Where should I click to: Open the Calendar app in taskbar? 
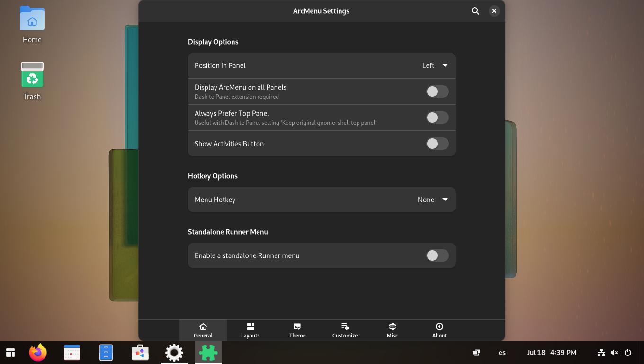point(72,353)
